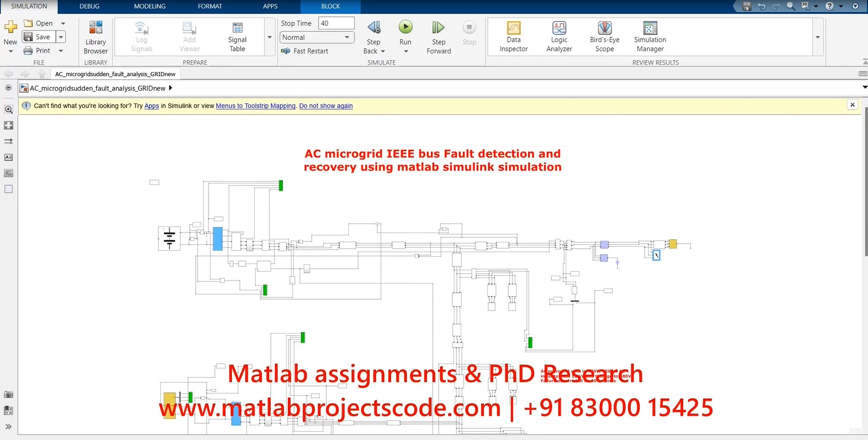Click the Stop Time input field
Viewport: 868px width, 440px height.
point(336,23)
